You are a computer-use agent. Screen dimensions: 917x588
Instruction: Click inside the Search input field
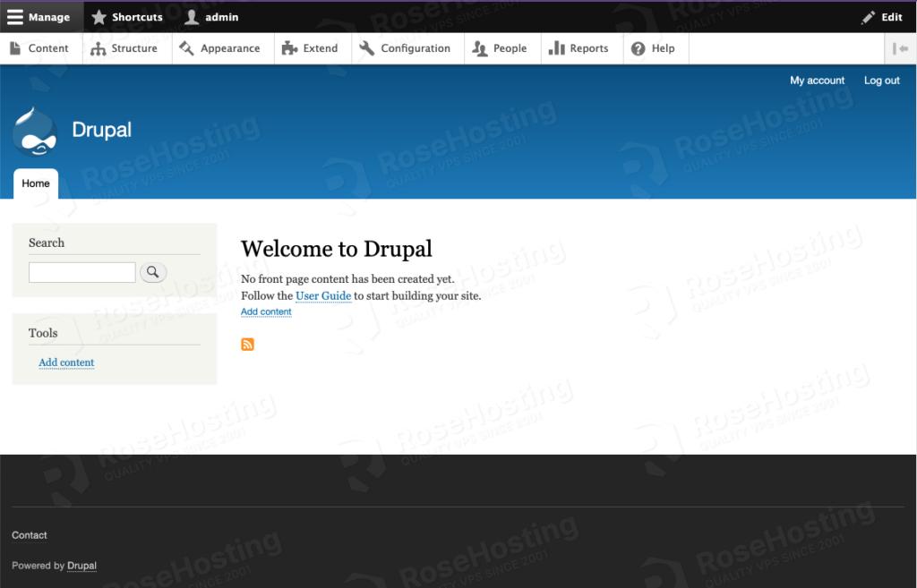coord(81,271)
